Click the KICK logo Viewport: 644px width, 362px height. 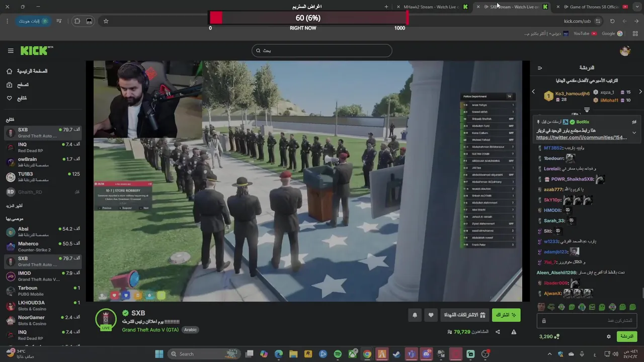tap(36, 50)
